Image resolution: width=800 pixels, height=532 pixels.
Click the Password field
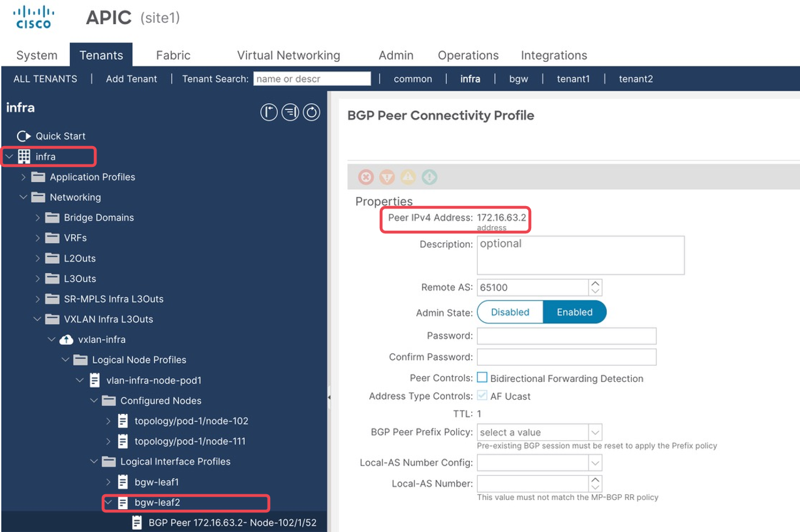(x=566, y=336)
